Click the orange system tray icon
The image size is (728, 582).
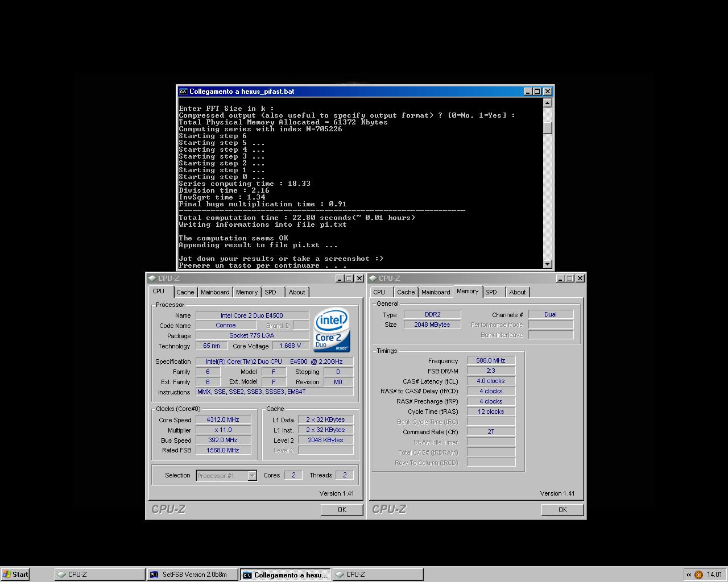699,575
